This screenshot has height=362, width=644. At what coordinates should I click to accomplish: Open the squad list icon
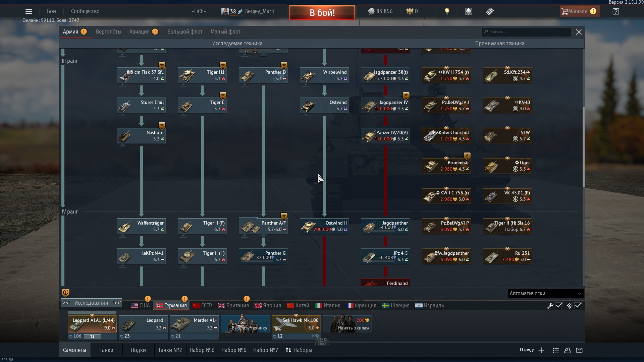[556, 350]
